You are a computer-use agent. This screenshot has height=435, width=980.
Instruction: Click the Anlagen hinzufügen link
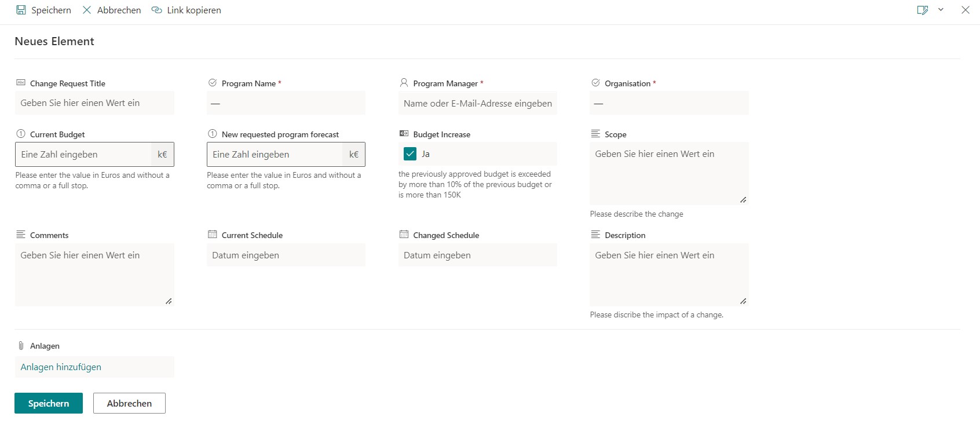(61, 367)
